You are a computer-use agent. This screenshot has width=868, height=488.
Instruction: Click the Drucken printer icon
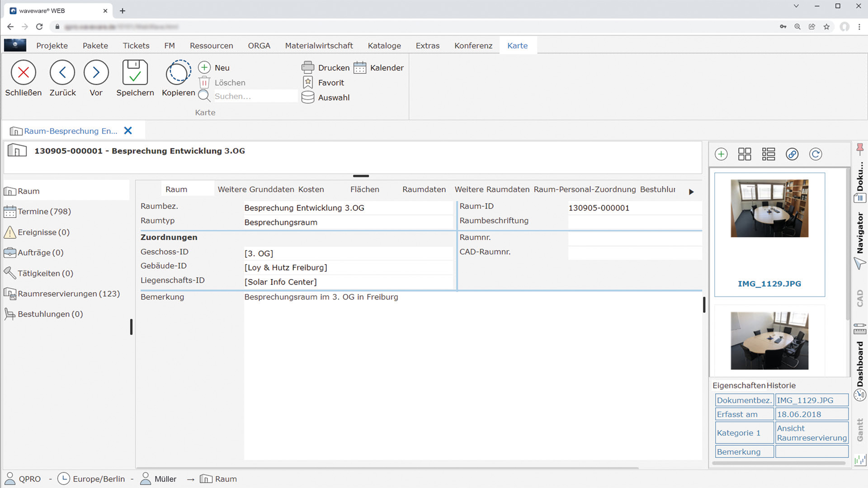[x=308, y=68]
